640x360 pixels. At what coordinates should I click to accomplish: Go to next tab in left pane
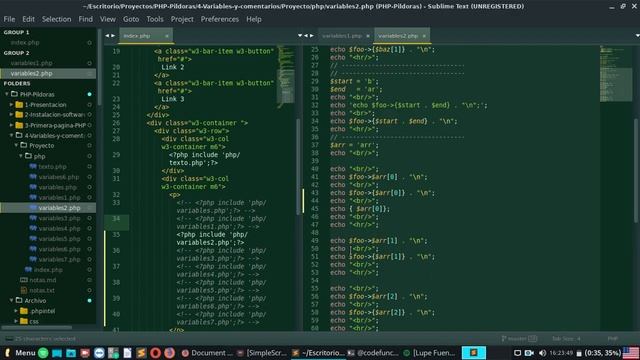(x=113, y=36)
